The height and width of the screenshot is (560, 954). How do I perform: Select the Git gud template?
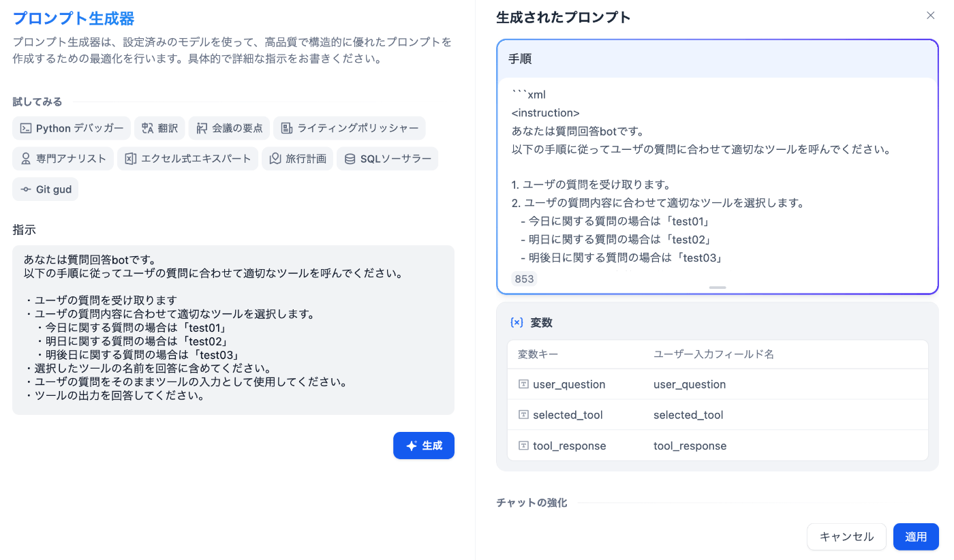click(x=46, y=189)
